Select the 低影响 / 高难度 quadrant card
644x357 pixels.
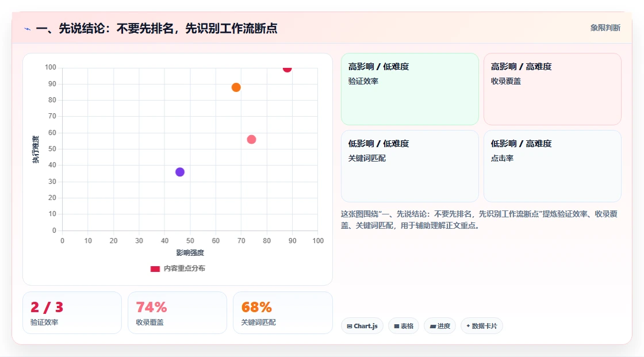[x=553, y=166]
